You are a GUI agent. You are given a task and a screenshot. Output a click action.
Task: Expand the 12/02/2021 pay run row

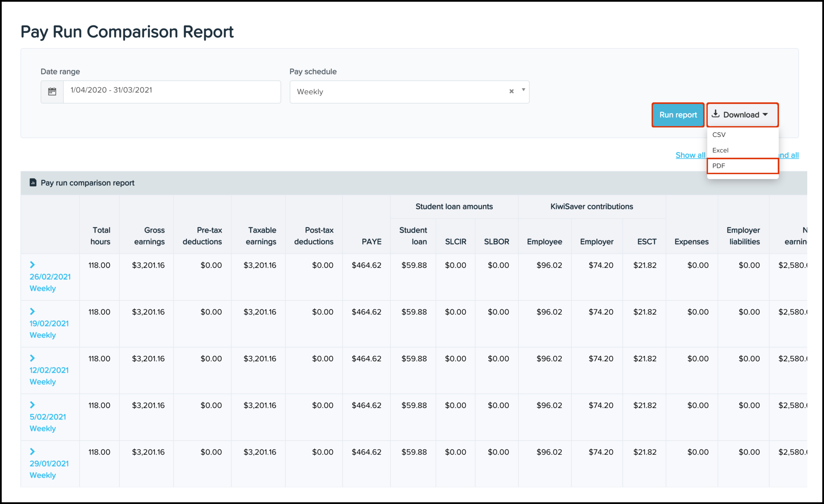33,358
